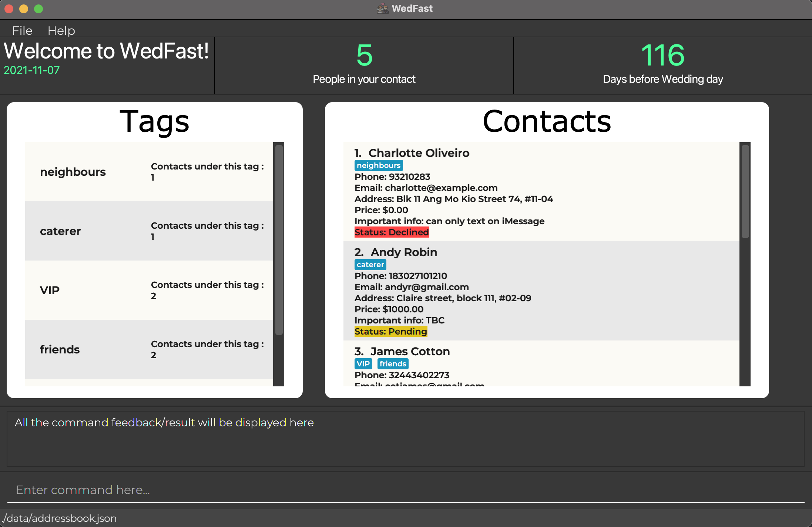Click Price: $1000.00 line
The image size is (812, 527).
pyautogui.click(x=389, y=309)
